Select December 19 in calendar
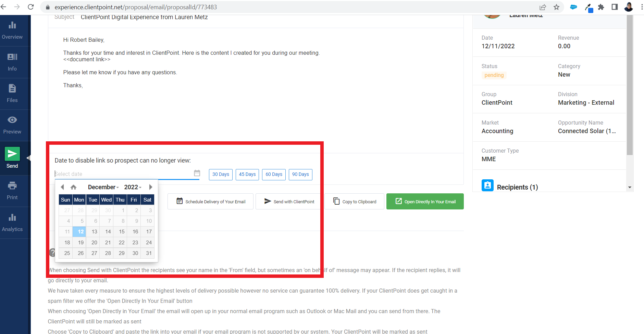The image size is (644, 334). tap(79, 243)
